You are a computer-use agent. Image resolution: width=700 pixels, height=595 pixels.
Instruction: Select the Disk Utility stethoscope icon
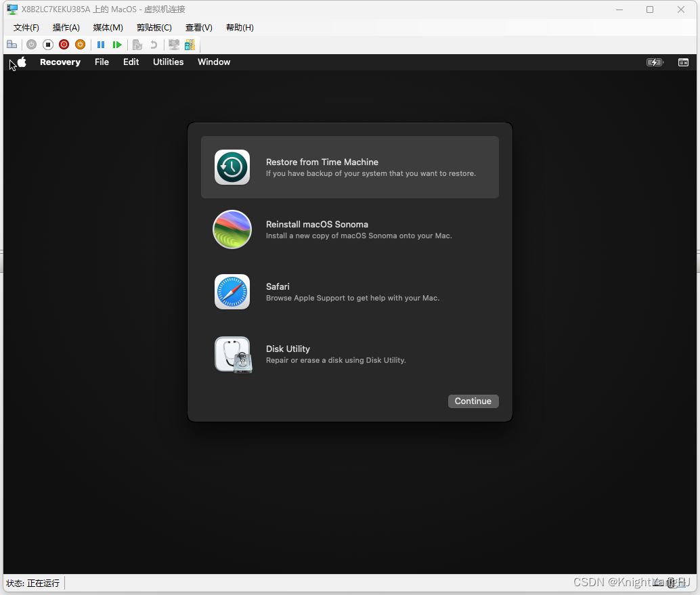(x=234, y=355)
